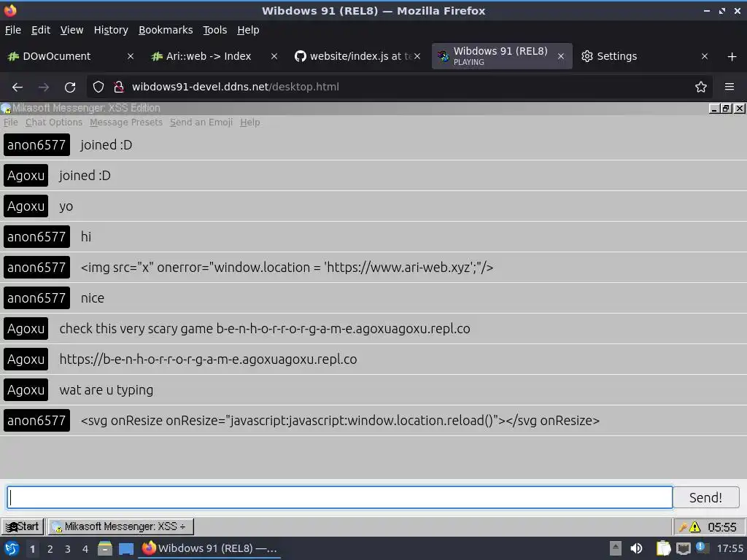Click the Wibdows taskbar clock 05:55

pos(721,527)
